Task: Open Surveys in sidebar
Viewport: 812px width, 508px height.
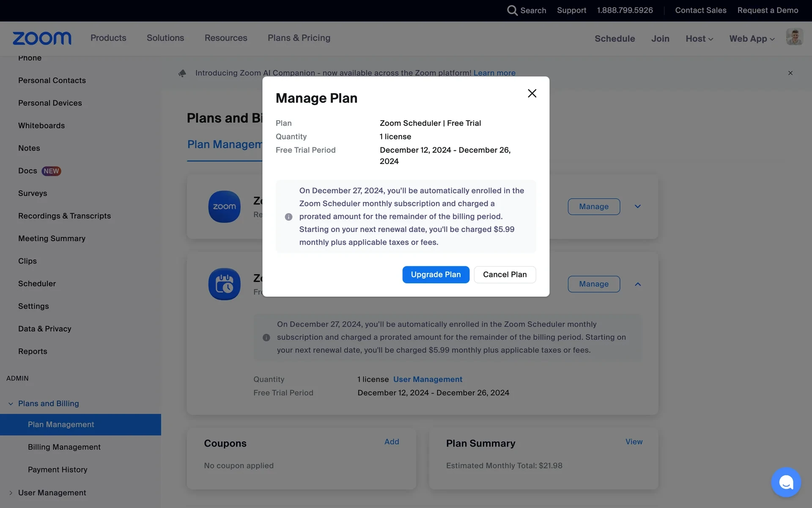Action: pyautogui.click(x=33, y=193)
